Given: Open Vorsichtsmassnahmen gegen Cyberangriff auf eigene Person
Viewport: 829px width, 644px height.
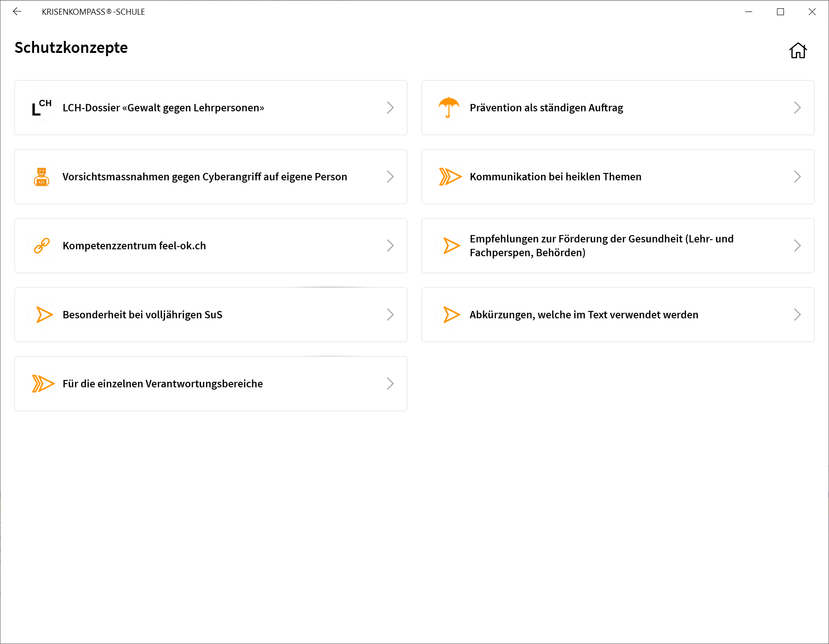Looking at the screenshot, I should 205,177.
